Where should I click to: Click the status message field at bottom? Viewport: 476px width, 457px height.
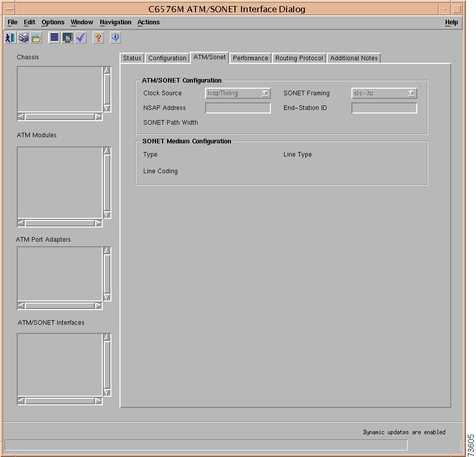pos(206,445)
